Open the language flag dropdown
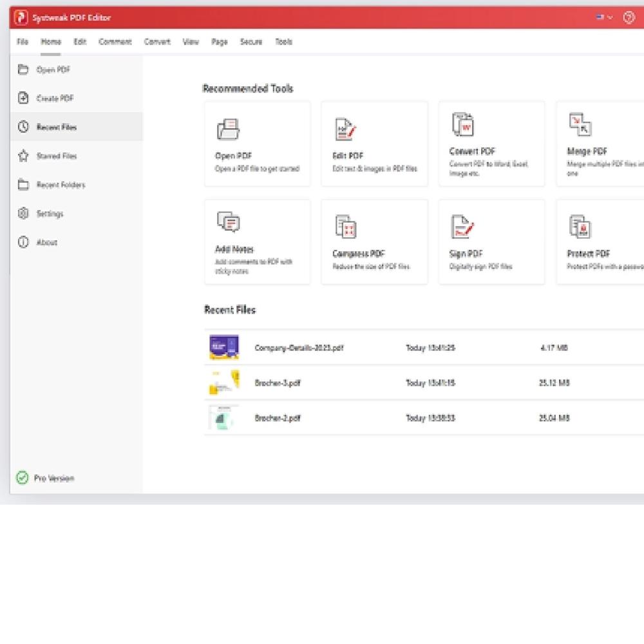 pyautogui.click(x=603, y=17)
